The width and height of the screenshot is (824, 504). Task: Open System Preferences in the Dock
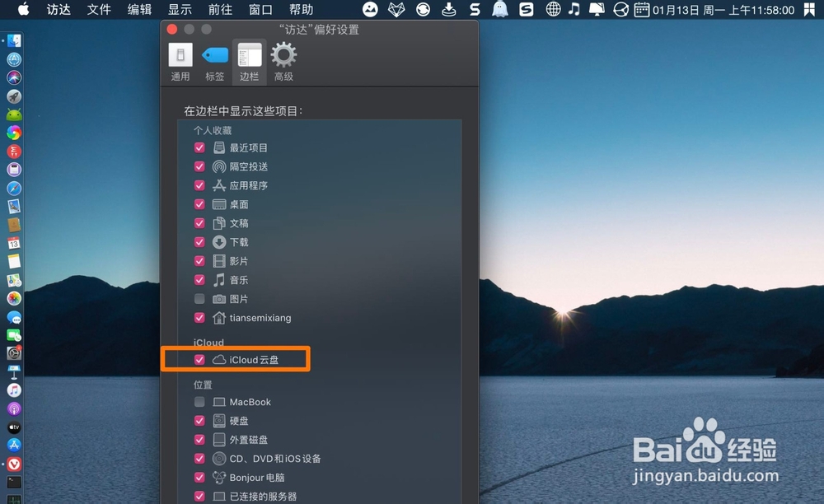[x=14, y=352]
